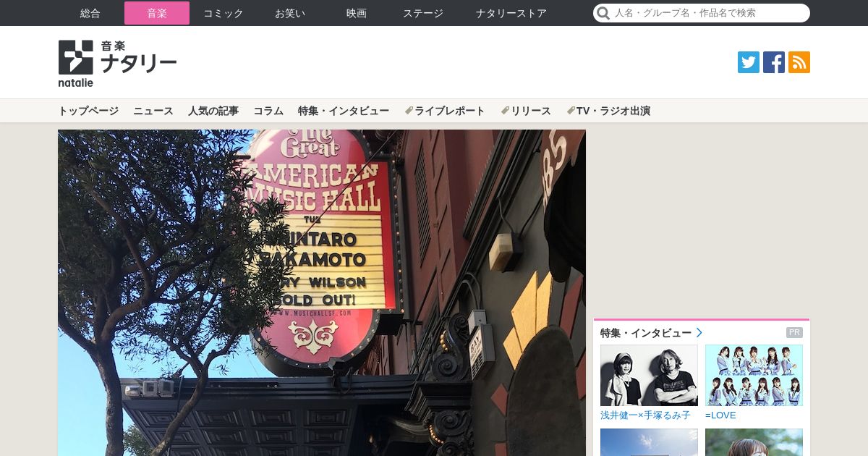The height and width of the screenshot is (456, 868).
Task: Select the 映画 top tab
Action: [x=357, y=13]
